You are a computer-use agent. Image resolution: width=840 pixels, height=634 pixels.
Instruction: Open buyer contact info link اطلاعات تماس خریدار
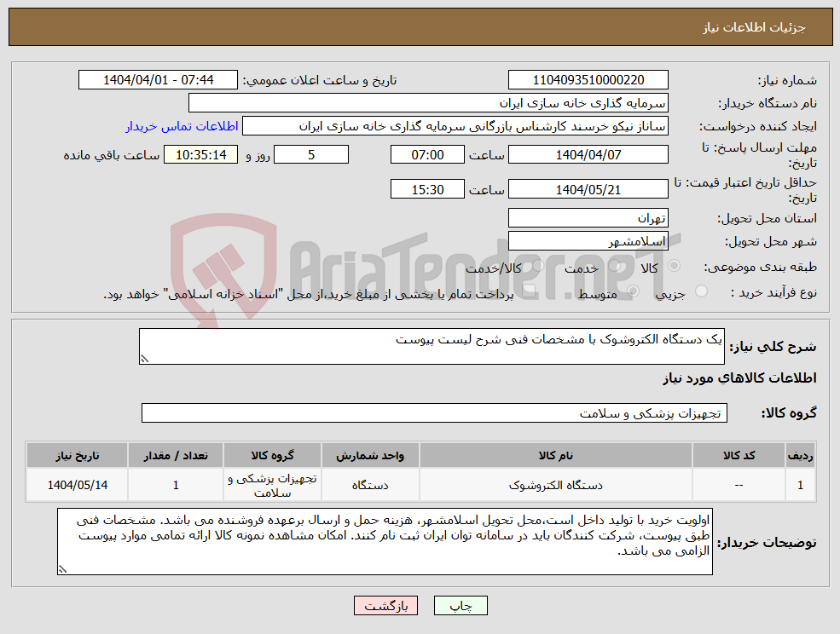(x=182, y=126)
